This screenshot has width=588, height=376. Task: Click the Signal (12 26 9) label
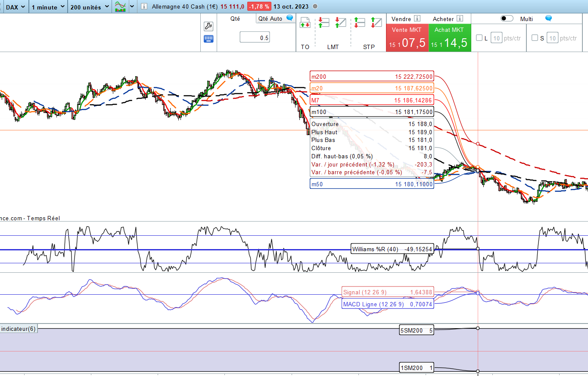pos(388,292)
